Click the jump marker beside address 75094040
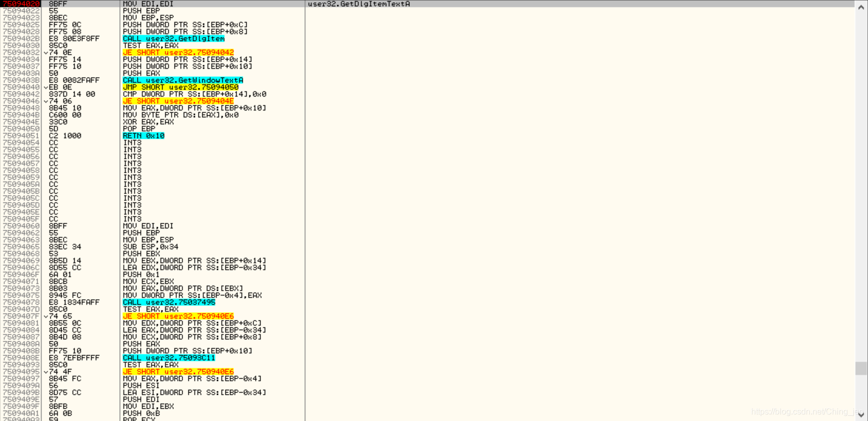Screen dimensions: 868x421 click(x=46, y=87)
